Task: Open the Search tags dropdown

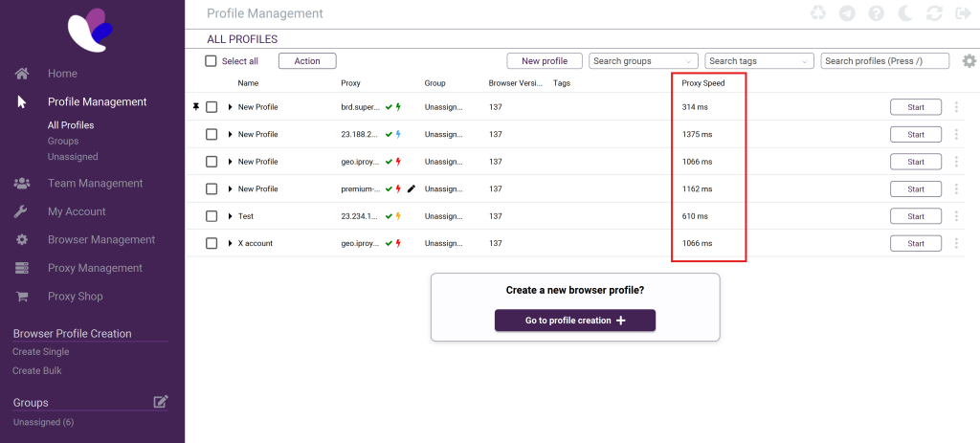Action: point(758,61)
